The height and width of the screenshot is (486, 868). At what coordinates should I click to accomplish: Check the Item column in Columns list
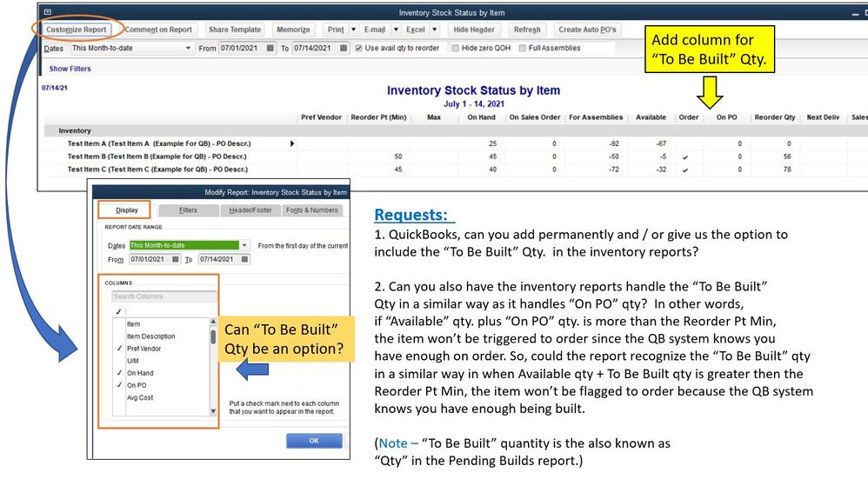[x=119, y=324]
